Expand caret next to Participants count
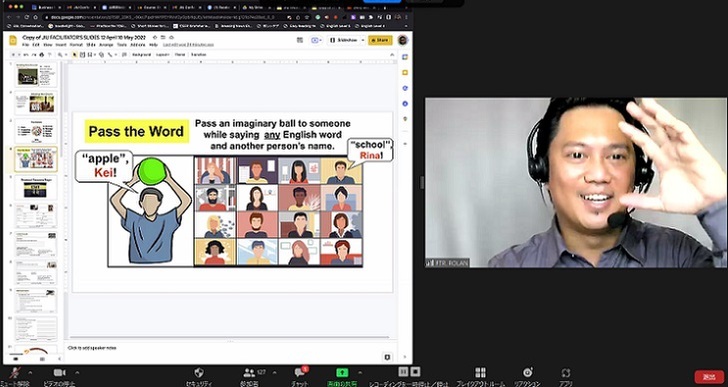This screenshot has width=728, height=387. (x=274, y=373)
